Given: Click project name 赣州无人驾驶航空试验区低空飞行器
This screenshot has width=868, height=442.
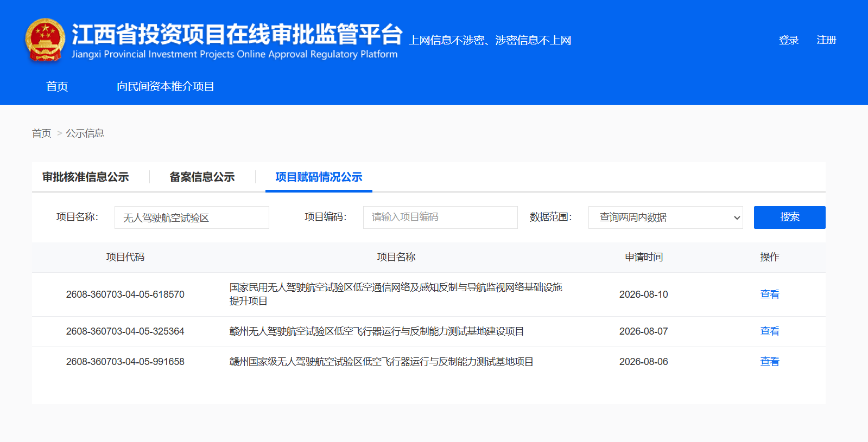Looking at the screenshot, I should click(377, 331).
